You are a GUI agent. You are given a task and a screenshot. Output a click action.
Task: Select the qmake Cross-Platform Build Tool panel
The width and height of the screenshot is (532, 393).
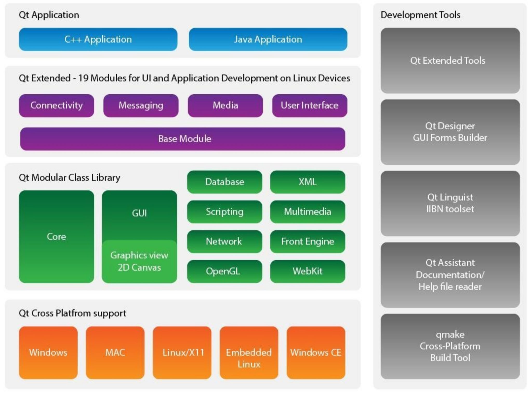point(450,346)
